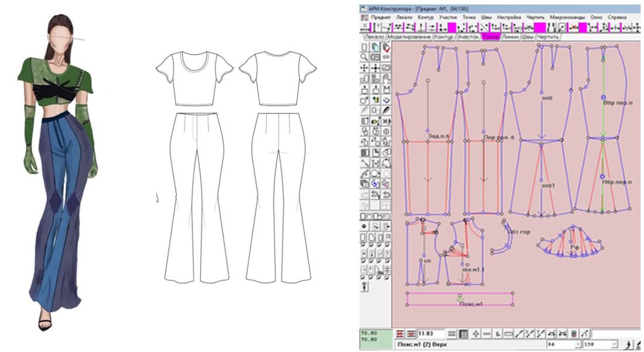Click the grid table icon in bottom toolbar

pos(463,334)
